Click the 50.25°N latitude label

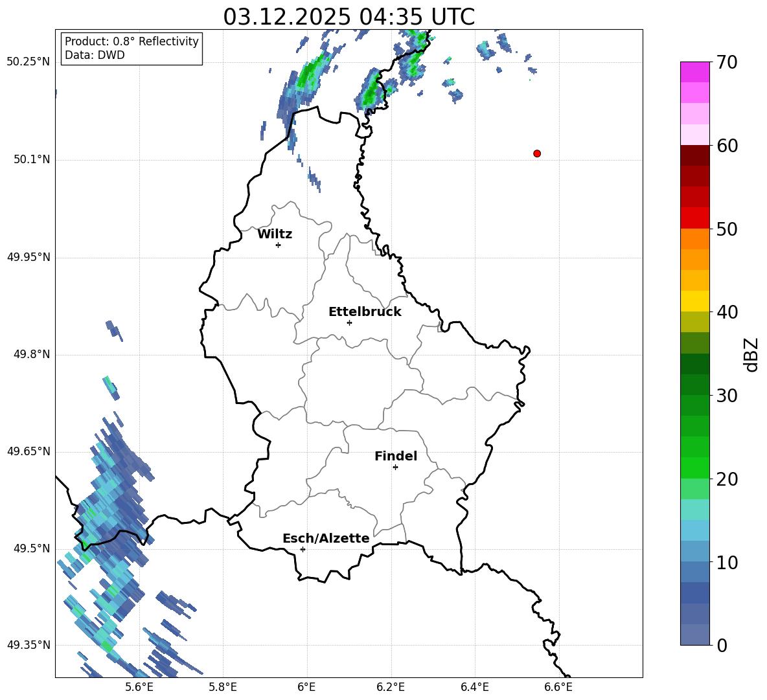[x=29, y=62]
